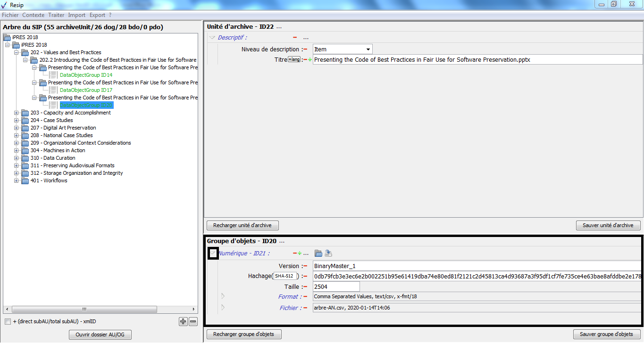Screen dimensions: 644x343
Task: Click the green plus next to Numérique - ID21
Action: point(299,253)
